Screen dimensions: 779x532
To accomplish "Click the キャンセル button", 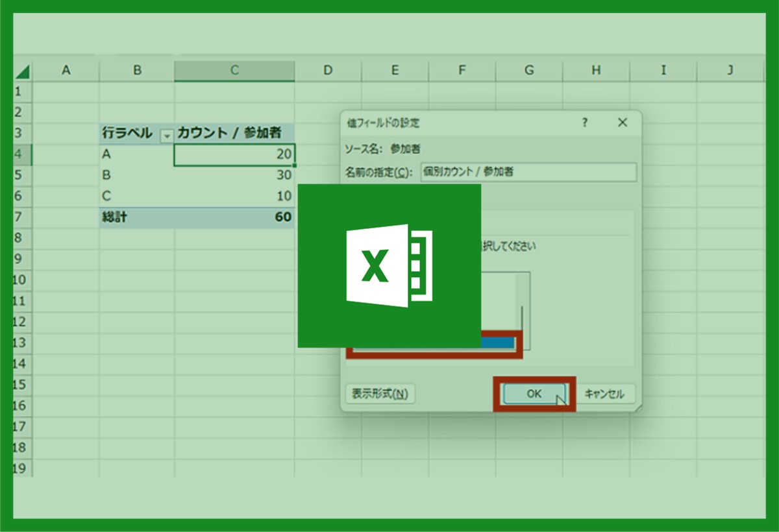I will 604,394.
